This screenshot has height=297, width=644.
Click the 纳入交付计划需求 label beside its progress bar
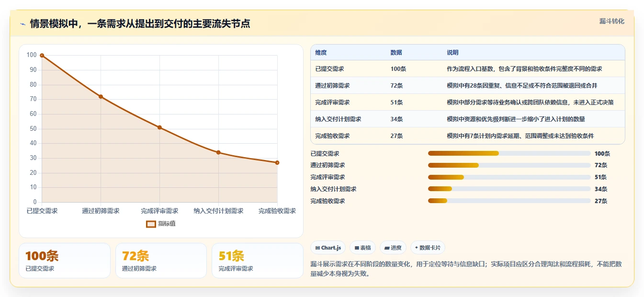[333, 189]
